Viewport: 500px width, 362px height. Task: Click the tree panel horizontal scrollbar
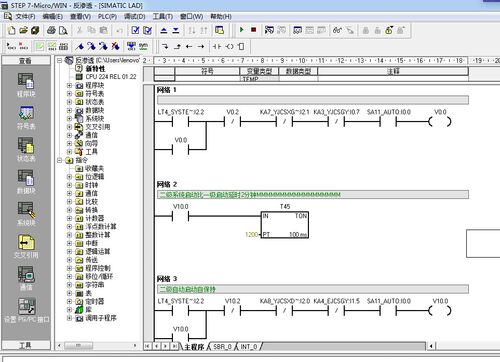(98, 345)
